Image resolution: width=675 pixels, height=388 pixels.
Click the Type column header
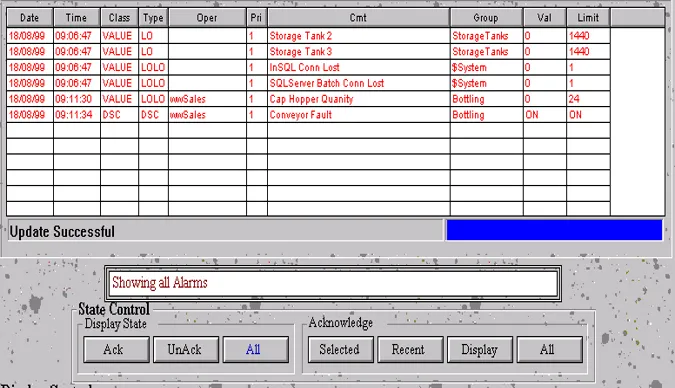click(153, 18)
